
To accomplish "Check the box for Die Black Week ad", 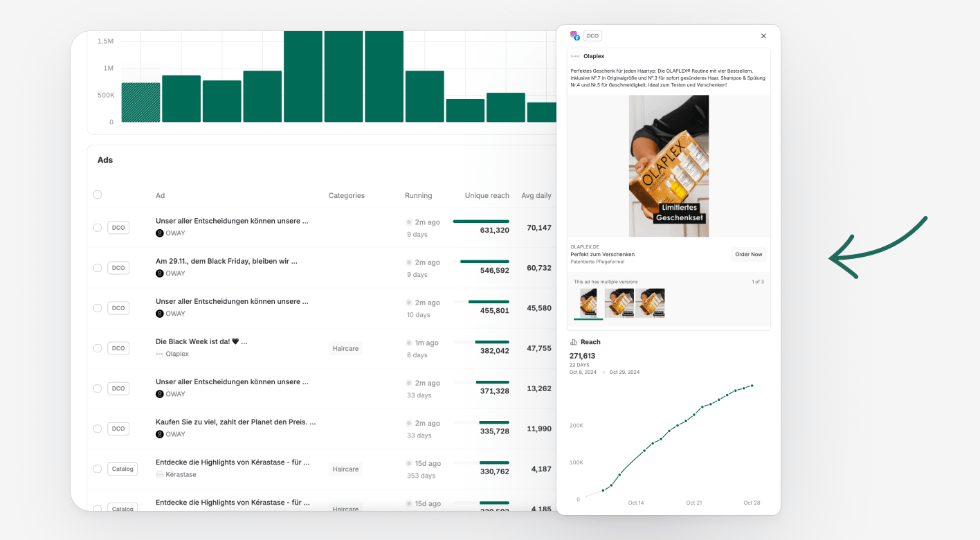I will coord(98,348).
